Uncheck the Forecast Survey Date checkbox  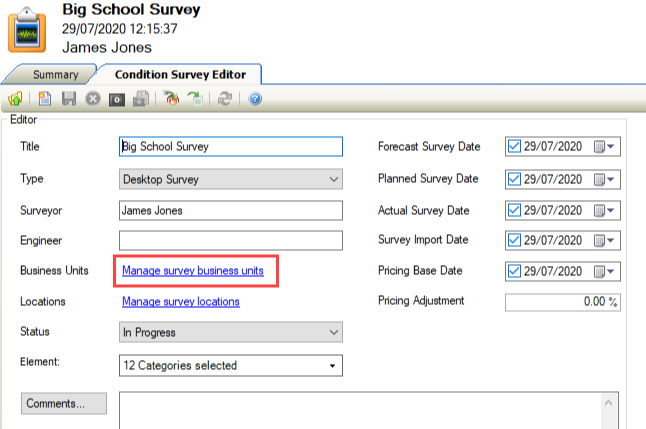coord(515,147)
